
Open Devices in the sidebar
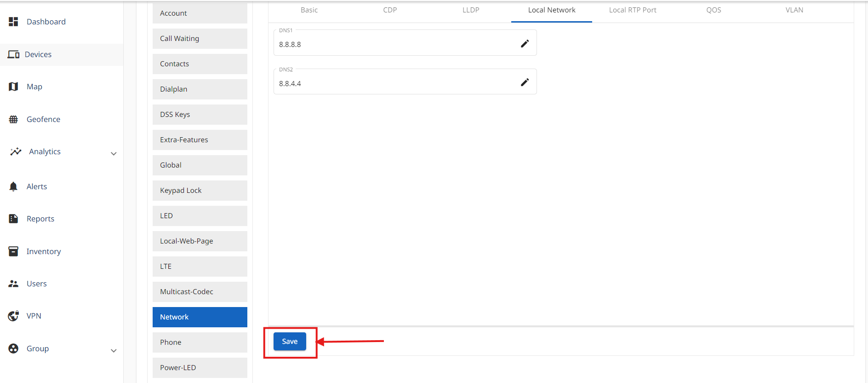(38, 54)
